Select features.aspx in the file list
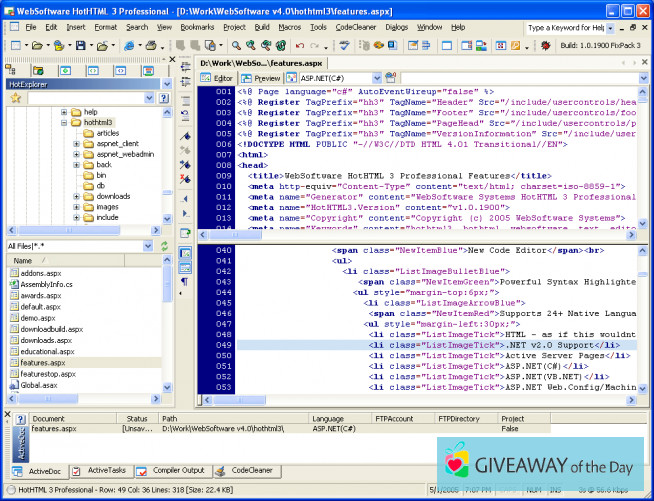Image resolution: width=654 pixels, height=501 pixels. tap(41, 362)
